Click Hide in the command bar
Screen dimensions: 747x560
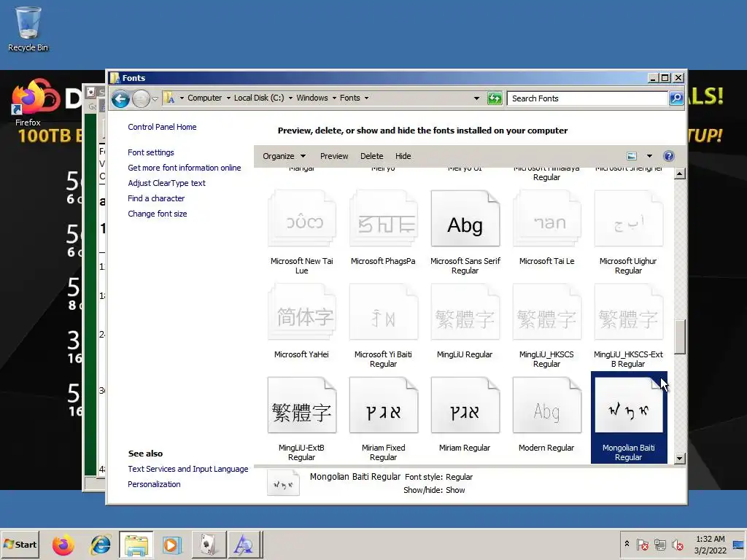tap(403, 156)
